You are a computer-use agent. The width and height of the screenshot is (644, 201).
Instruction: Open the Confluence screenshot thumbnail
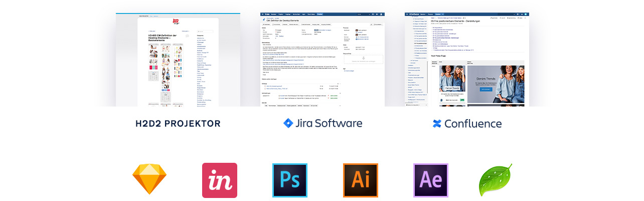467,60
